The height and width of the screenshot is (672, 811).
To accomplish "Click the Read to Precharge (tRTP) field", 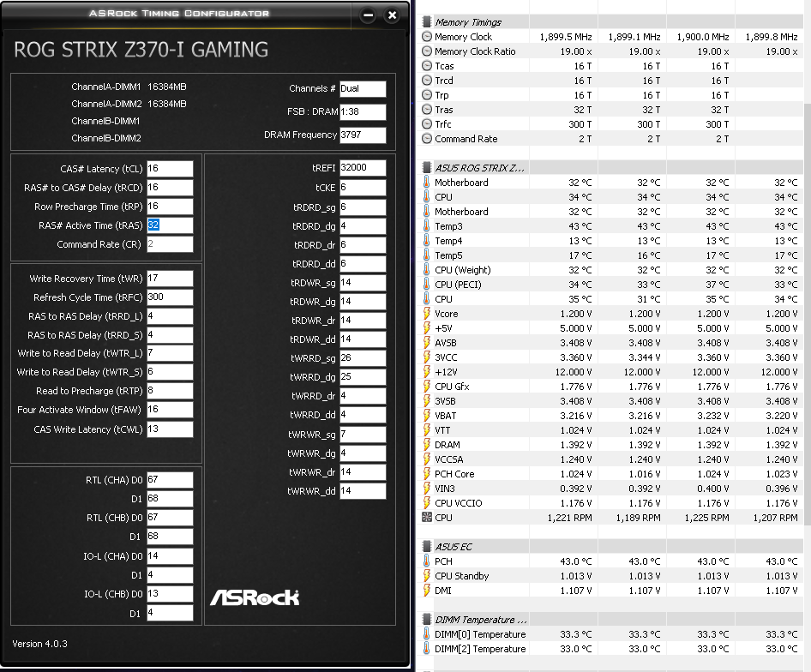I will [170, 391].
